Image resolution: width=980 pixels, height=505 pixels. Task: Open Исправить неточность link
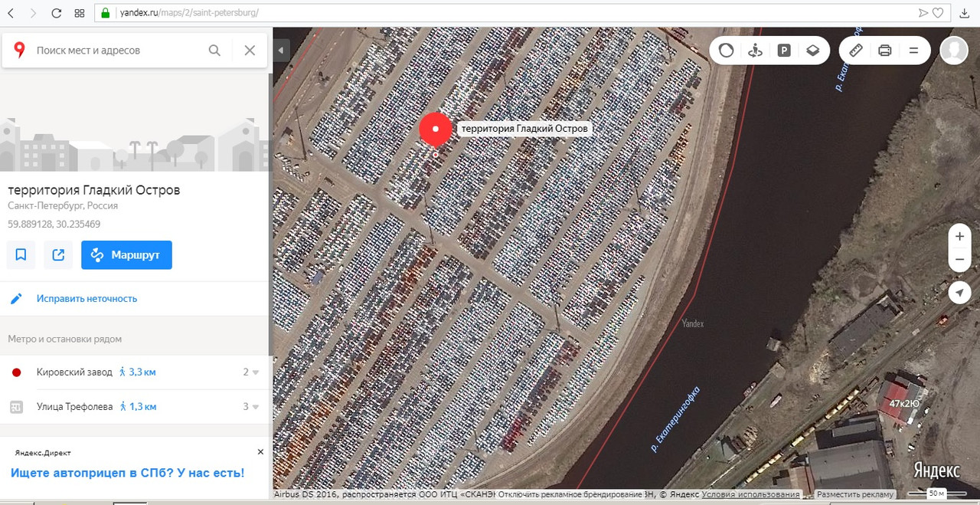[x=87, y=299]
